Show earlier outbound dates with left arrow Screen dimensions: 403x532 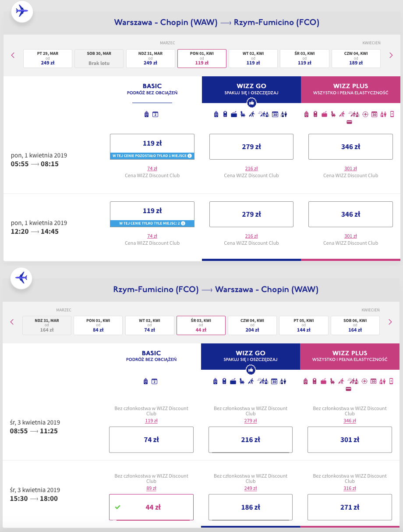13,55
